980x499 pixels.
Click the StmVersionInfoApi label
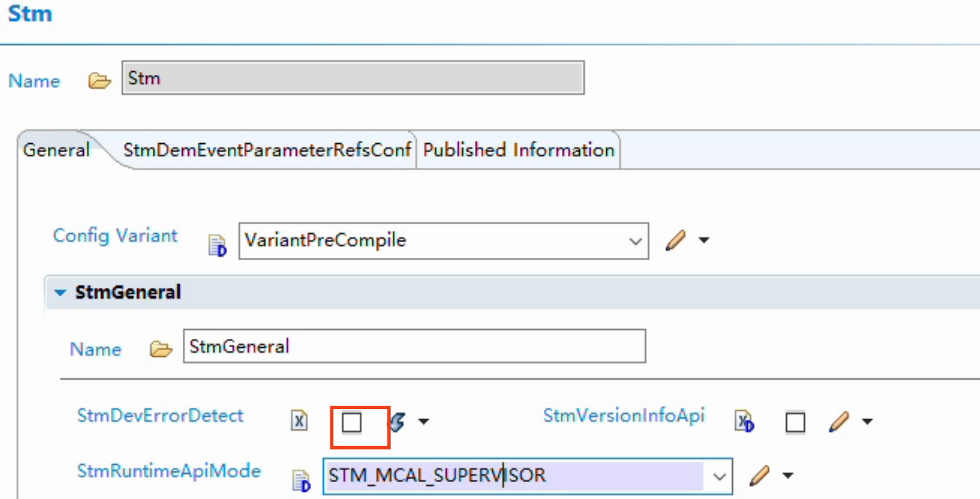pos(624,416)
